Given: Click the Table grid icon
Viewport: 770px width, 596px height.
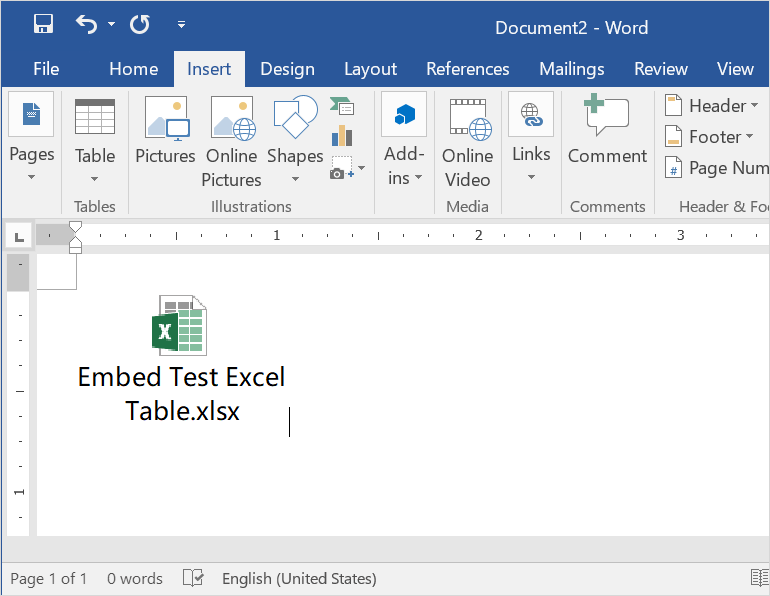Looking at the screenshot, I should [95, 116].
